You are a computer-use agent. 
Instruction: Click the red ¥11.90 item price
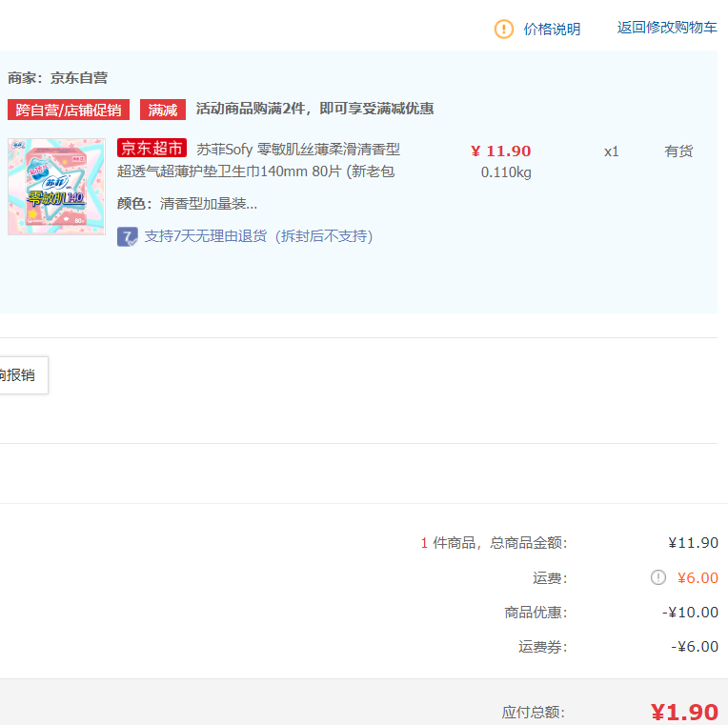point(500,151)
